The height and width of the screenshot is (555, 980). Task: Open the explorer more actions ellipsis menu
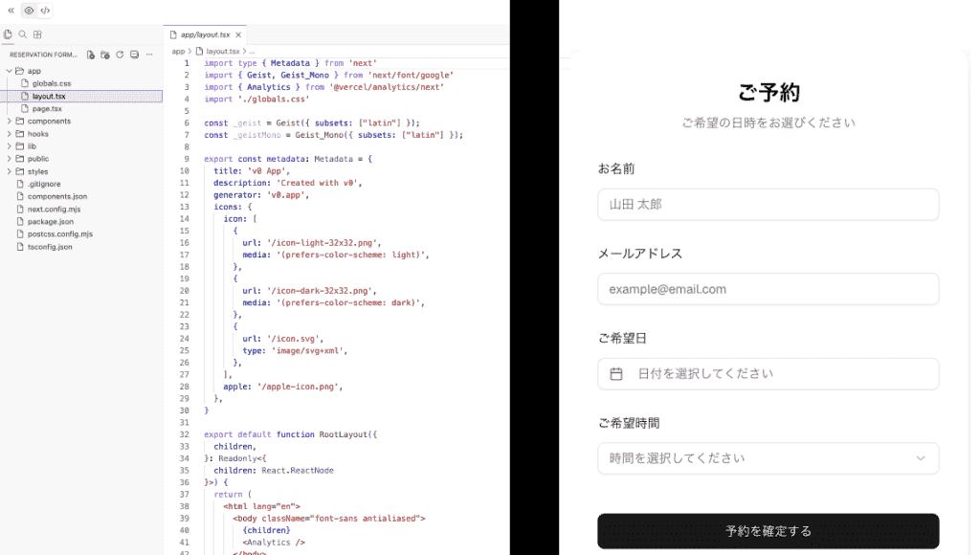(x=149, y=55)
